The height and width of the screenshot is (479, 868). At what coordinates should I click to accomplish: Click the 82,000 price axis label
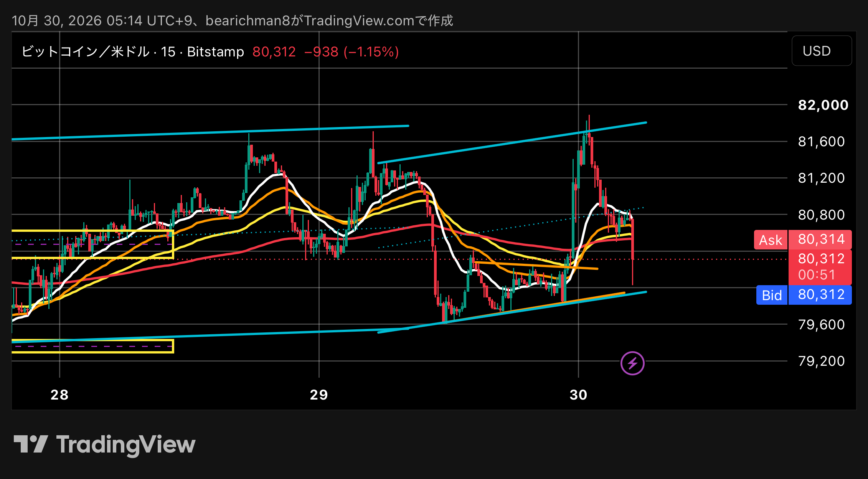823,105
